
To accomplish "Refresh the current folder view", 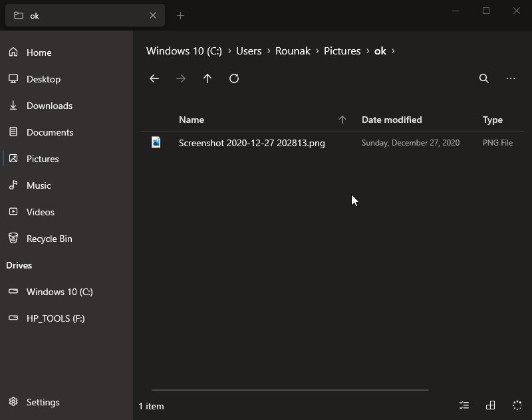I will point(234,78).
